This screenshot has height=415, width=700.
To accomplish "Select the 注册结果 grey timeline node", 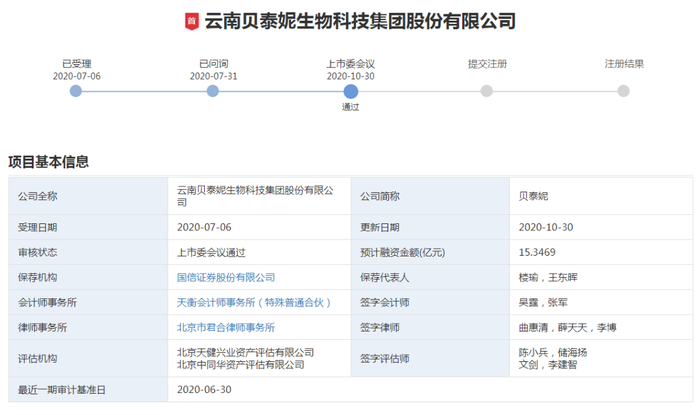I will (624, 91).
